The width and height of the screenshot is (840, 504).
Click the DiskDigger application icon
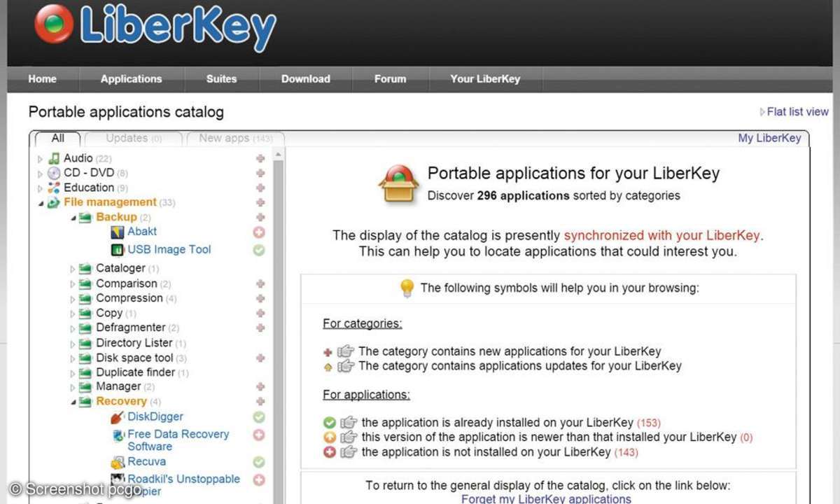point(118,417)
